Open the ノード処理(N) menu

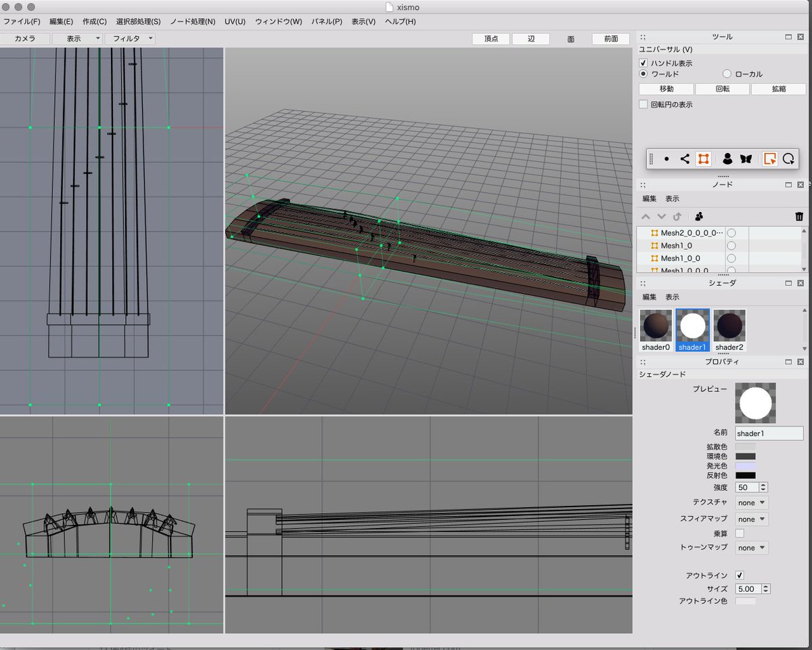[x=192, y=22]
